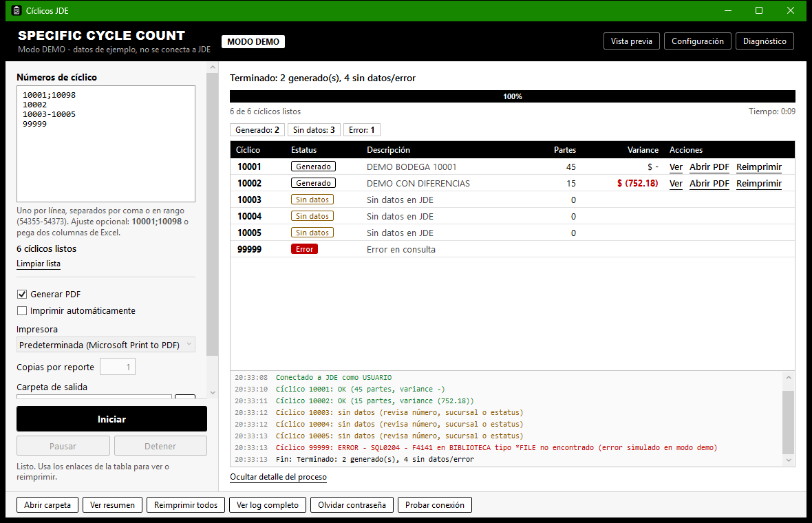
Task: Click the Iniciar button
Action: click(112, 419)
